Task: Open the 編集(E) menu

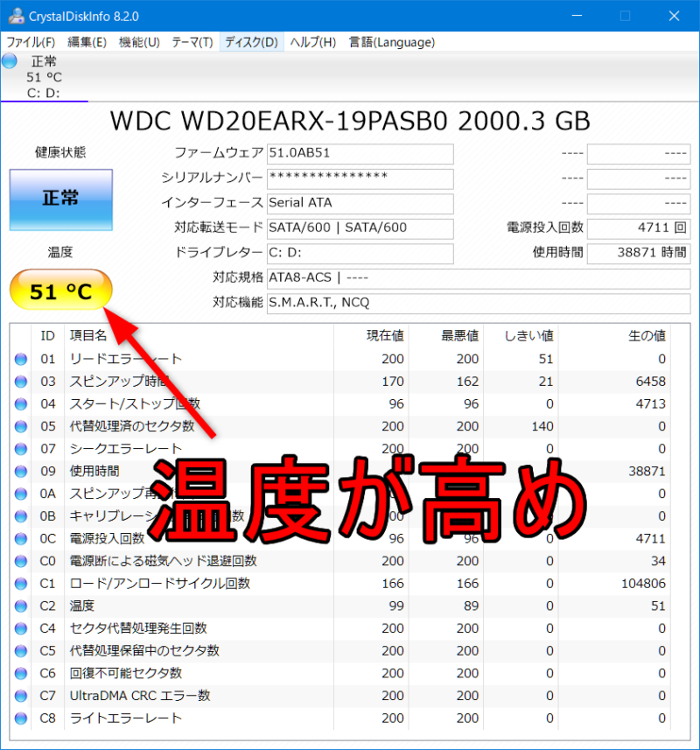Action: (x=87, y=42)
